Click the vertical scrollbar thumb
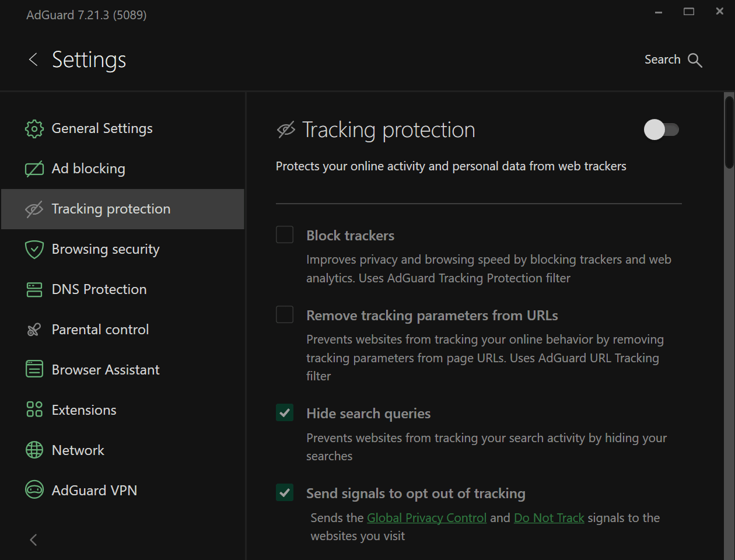Viewport: 735px width, 560px height. pos(729,132)
